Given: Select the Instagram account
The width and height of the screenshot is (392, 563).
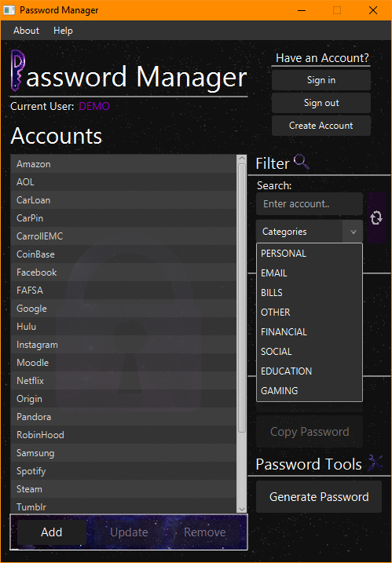Looking at the screenshot, I should pos(123,345).
